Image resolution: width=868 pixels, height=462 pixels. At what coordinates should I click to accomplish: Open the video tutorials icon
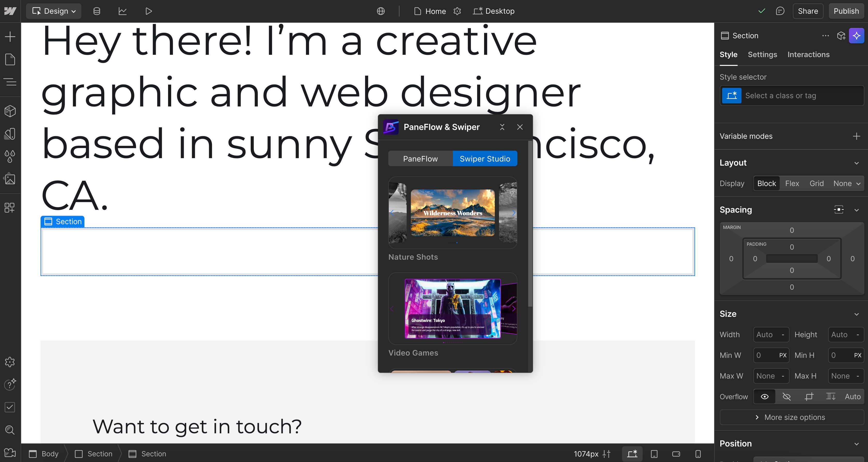(10, 452)
